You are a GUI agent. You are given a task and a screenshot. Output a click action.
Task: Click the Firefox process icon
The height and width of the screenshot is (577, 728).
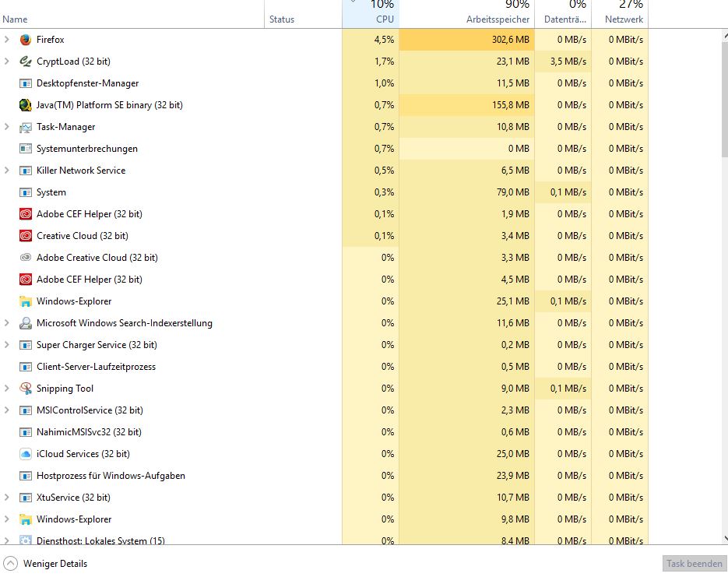pyautogui.click(x=26, y=40)
